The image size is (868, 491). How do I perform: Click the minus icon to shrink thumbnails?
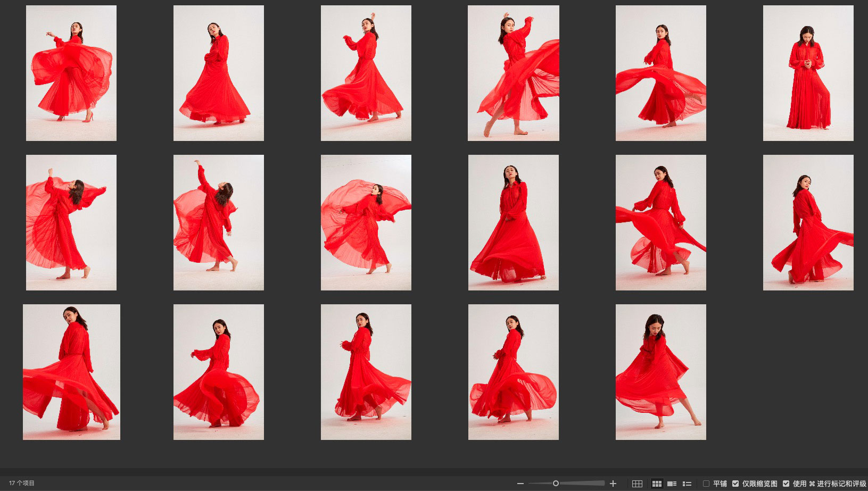pos(520,484)
